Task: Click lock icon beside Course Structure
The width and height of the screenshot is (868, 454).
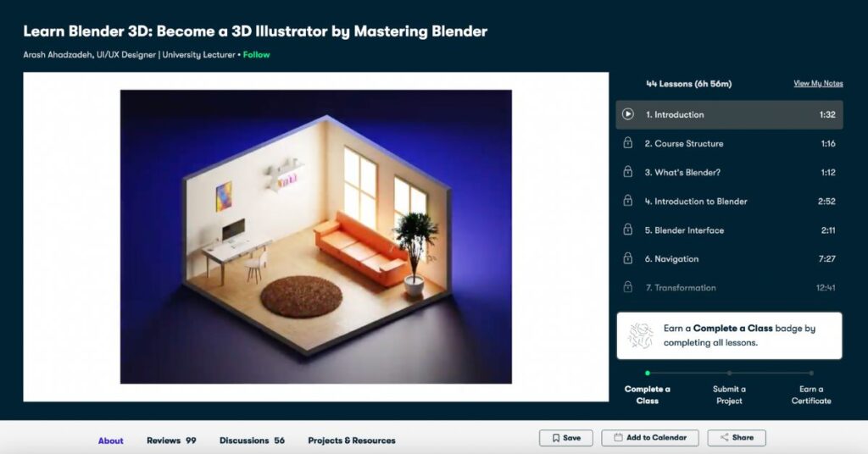Action: click(628, 143)
